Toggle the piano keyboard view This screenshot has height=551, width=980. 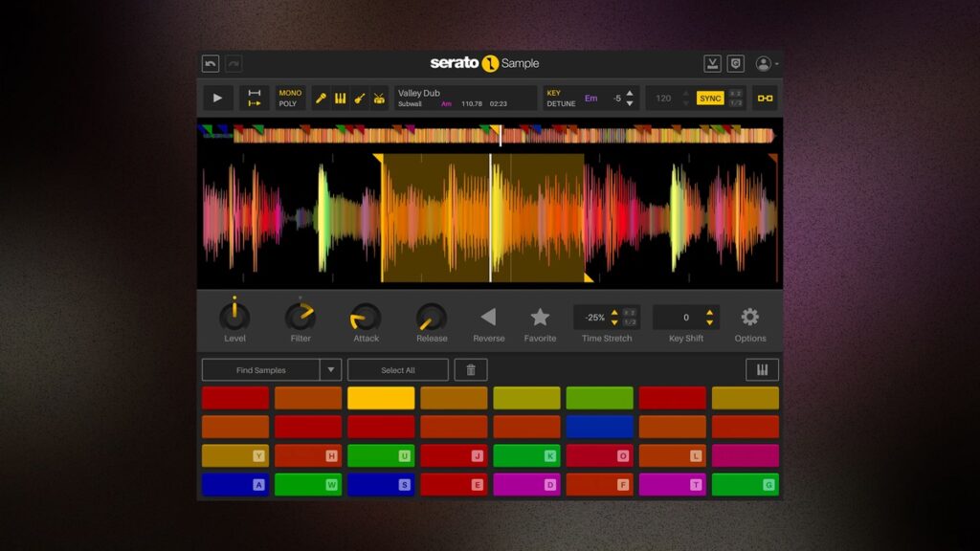(762, 369)
